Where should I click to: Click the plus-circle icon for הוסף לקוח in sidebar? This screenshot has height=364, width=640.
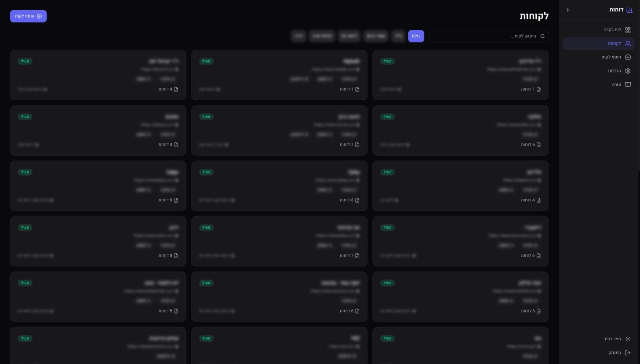(628, 57)
